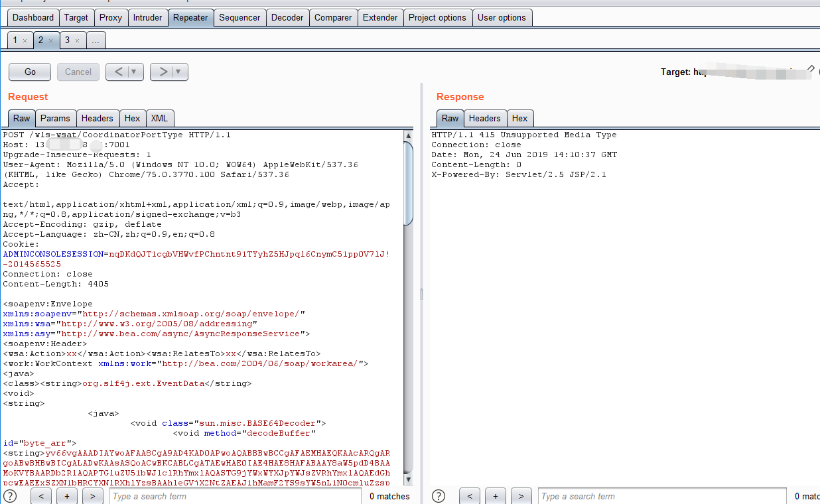The width and height of the screenshot is (820, 504).
Task: Go forward to the next request in history
Action: [x=162, y=72]
